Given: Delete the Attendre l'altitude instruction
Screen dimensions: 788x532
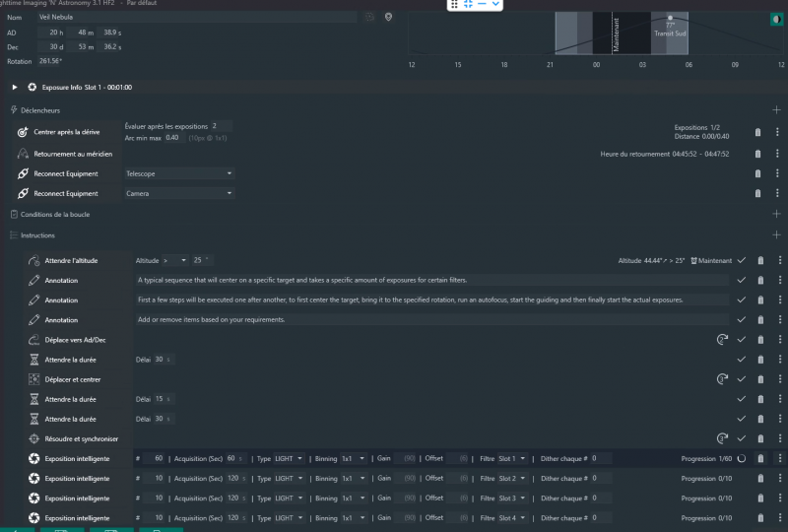Looking at the screenshot, I should (x=757, y=260).
